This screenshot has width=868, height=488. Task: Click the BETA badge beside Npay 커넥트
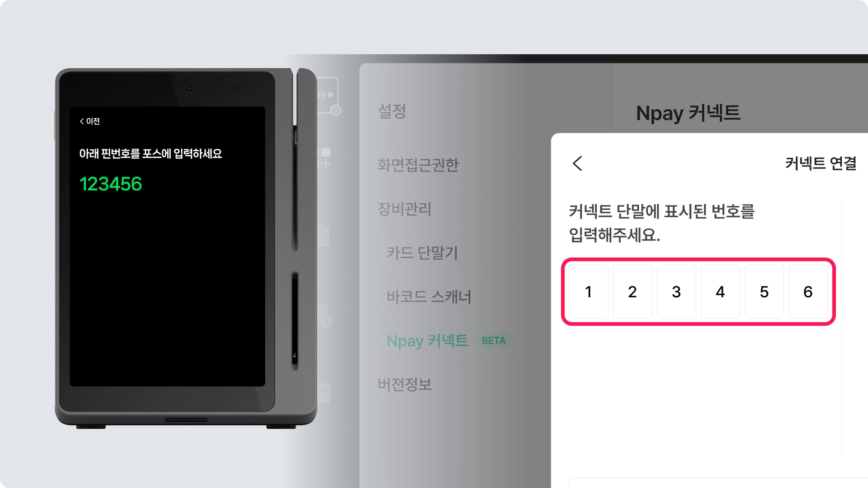(x=494, y=341)
